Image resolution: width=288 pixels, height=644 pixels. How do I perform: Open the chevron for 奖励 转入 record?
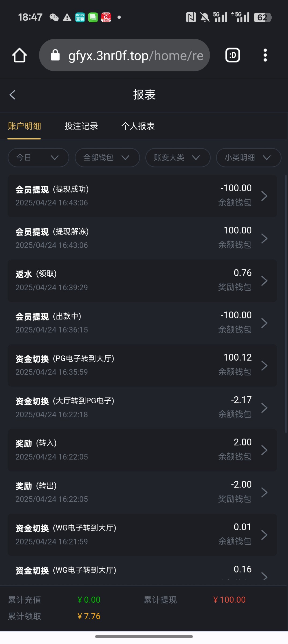point(264,450)
